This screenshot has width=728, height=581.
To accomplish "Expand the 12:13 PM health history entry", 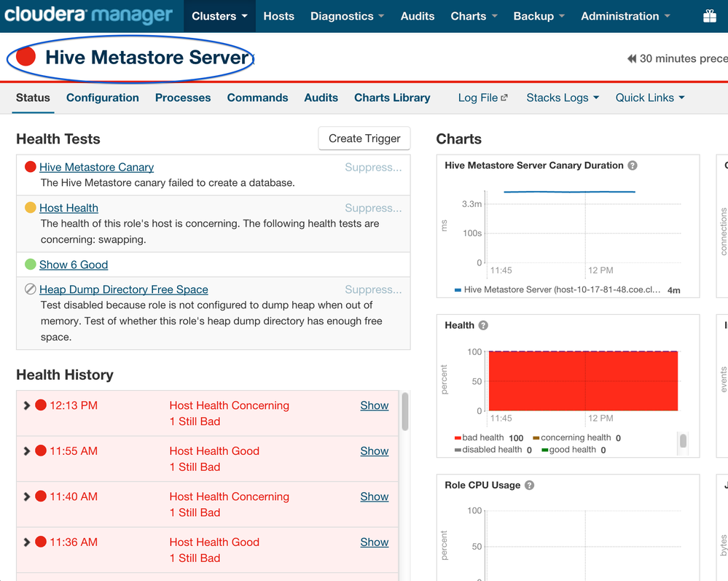I will tap(27, 405).
